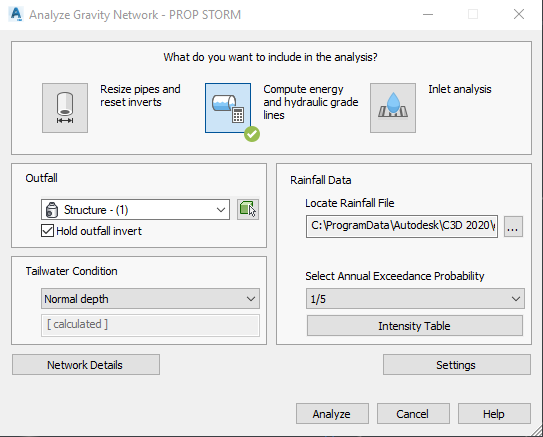Cancel the gravity network analysis dialog
543x437 pixels.
[x=413, y=413]
